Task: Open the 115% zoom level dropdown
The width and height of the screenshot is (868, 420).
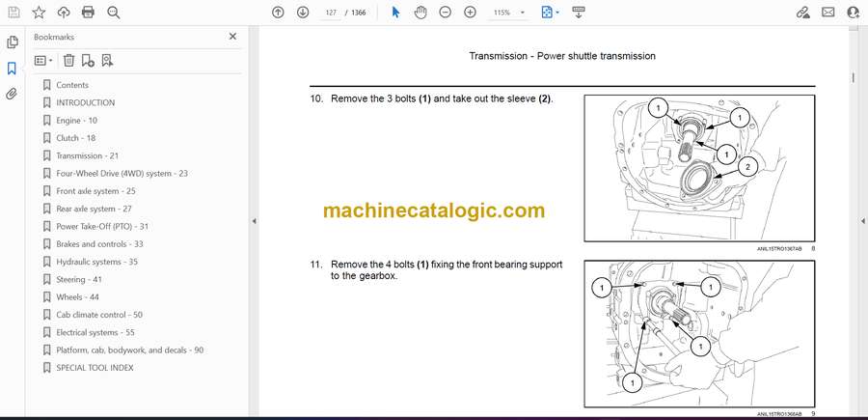Action: point(506,13)
